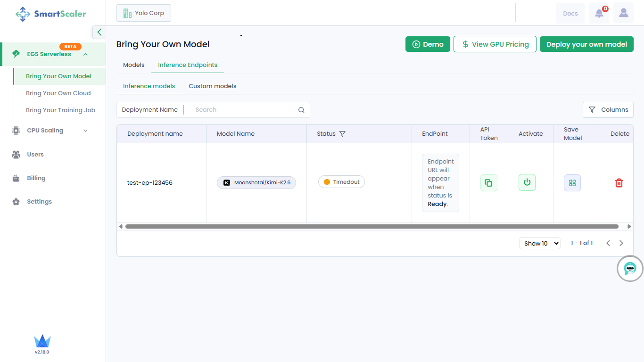644x362 pixels.
Task: Click the search magnifier icon
Action: click(301, 110)
